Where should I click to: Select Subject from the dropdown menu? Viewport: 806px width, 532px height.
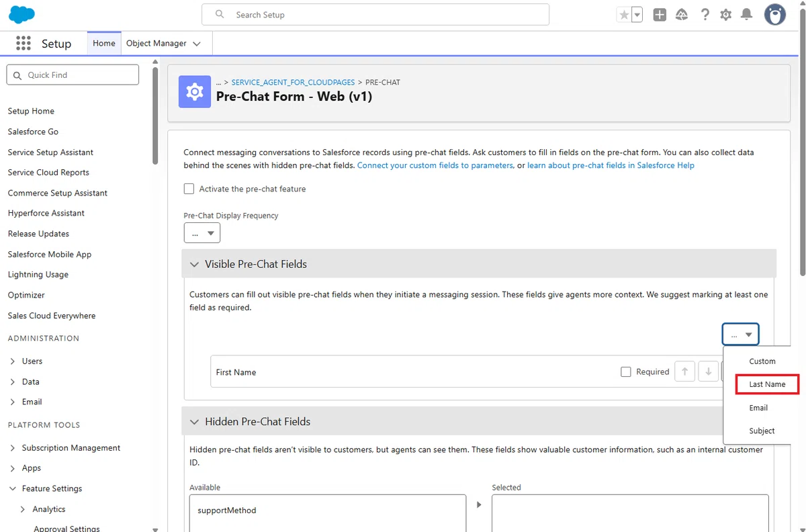pos(762,431)
